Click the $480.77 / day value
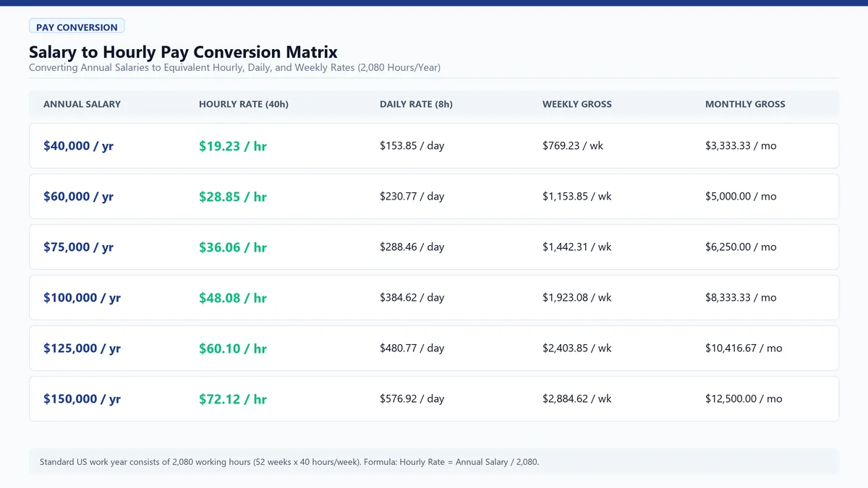This screenshot has width=868, height=488. pos(412,348)
